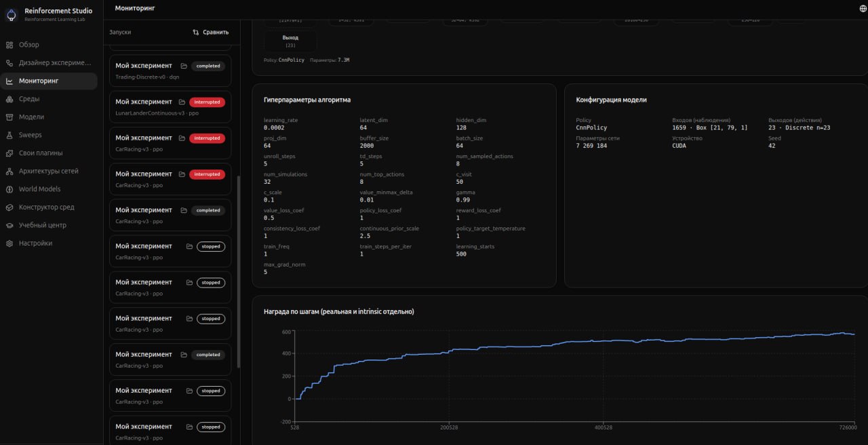This screenshot has height=445, width=868.
Task: Click y-axis label -200
Action: (285, 421)
